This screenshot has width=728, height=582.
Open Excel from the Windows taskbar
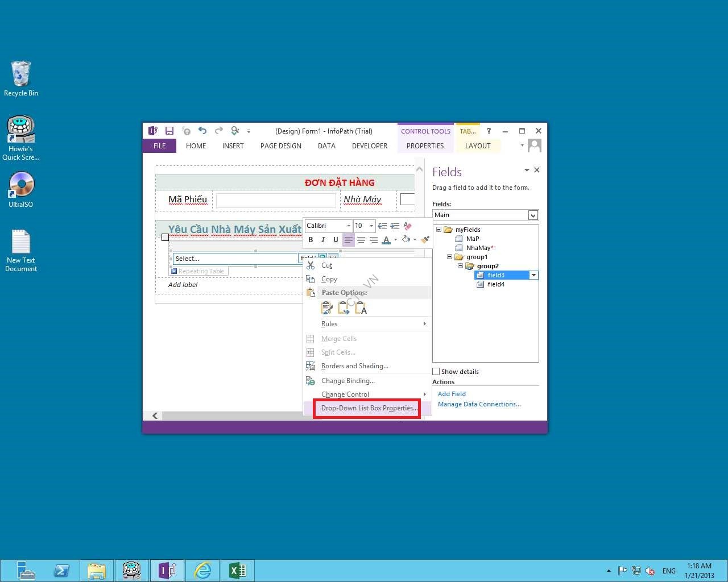tap(237, 570)
